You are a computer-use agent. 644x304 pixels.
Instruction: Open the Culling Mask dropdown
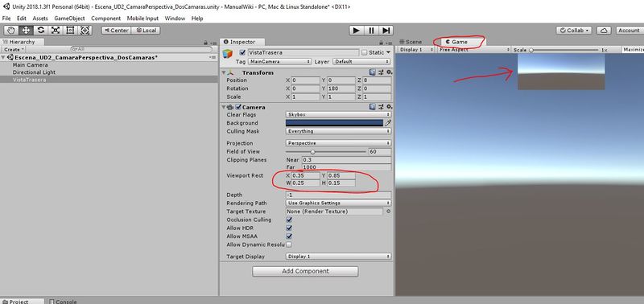(338, 131)
